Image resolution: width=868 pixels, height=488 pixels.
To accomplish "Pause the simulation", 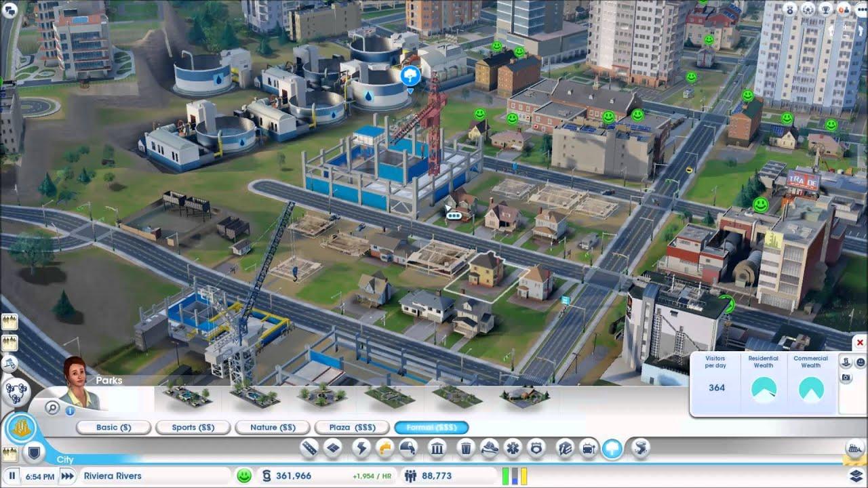I will coord(12,476).
